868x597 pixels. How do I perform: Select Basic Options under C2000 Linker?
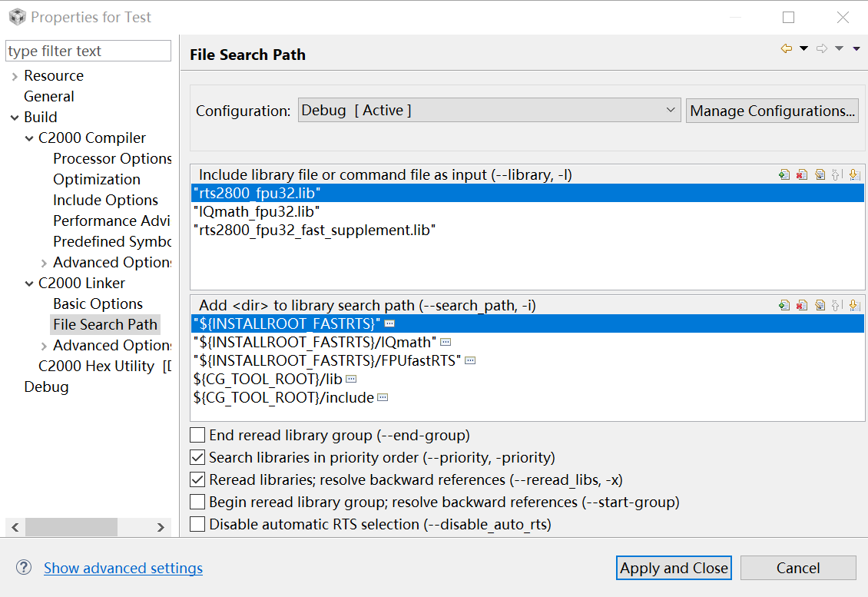click(x=98, y=303)
